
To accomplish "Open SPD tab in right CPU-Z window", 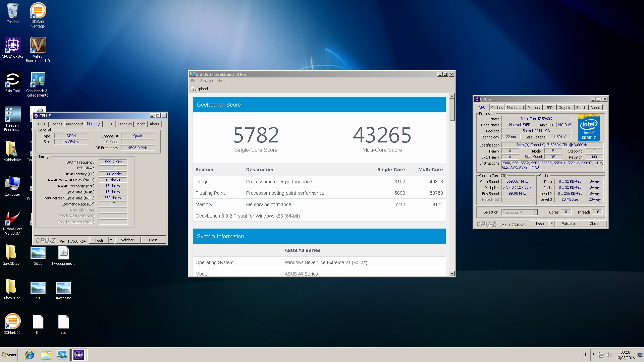I will pos(549,108).
